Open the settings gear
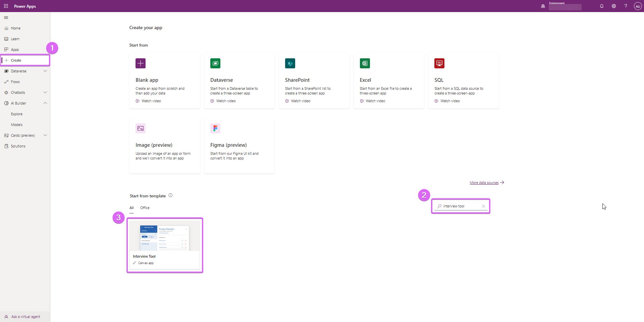This screenshot has height=322, width=644. (613, 6)
